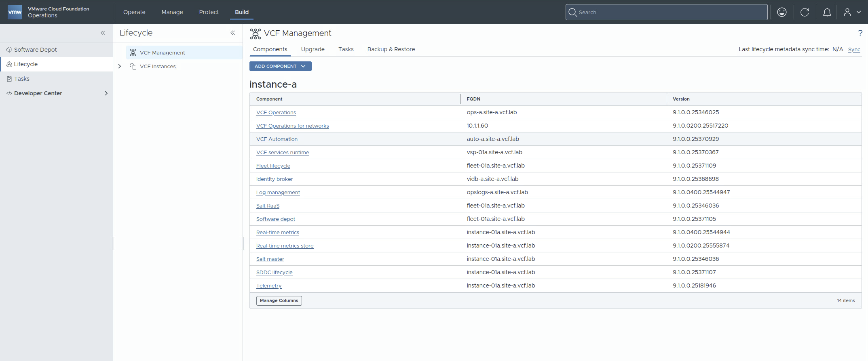Open the VCF Automation component link

[277, 139]
